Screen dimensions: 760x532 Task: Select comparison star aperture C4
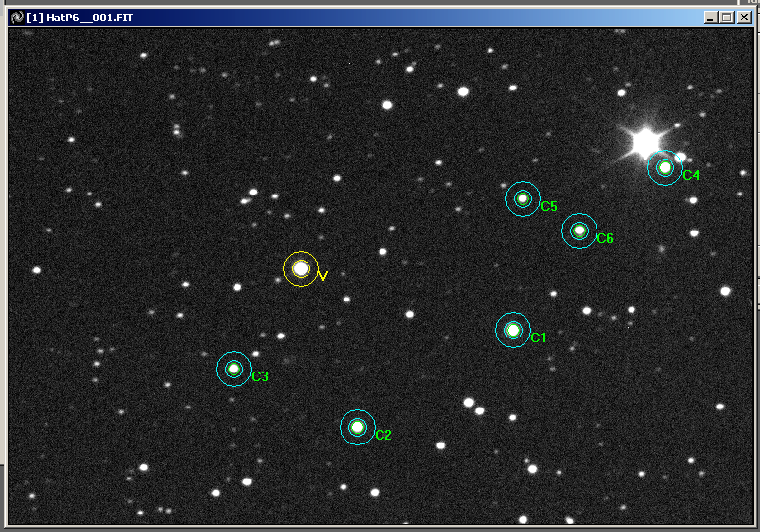pos(665,168)
